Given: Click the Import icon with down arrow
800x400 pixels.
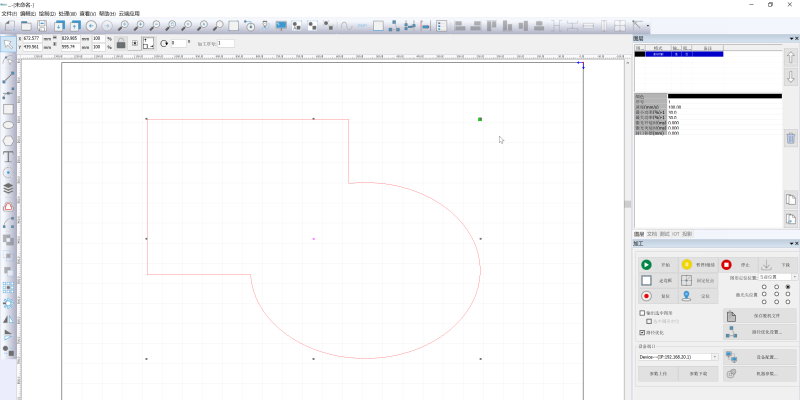Looking at the screenshot, I should coord(59,26).
